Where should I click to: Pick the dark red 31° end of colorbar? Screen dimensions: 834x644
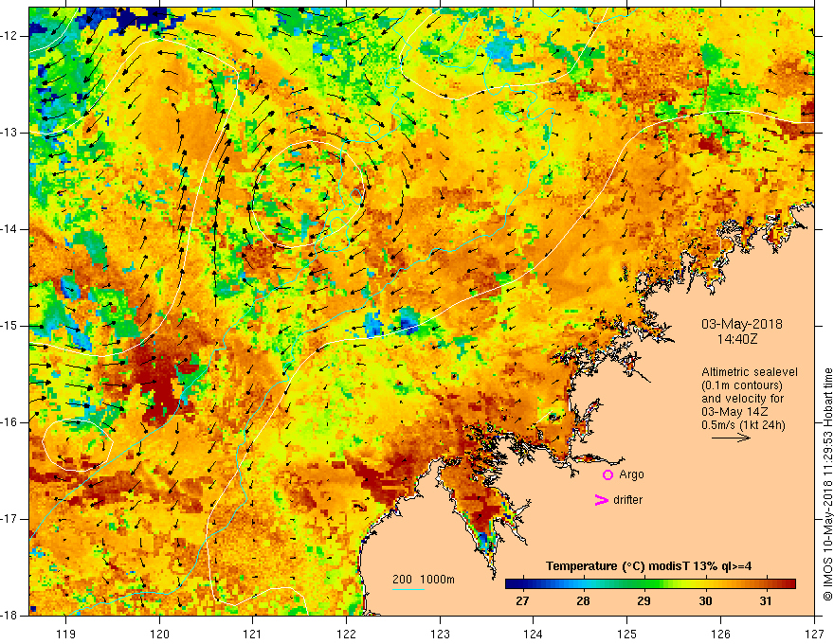pyautogui.click(x=788, y=584)
